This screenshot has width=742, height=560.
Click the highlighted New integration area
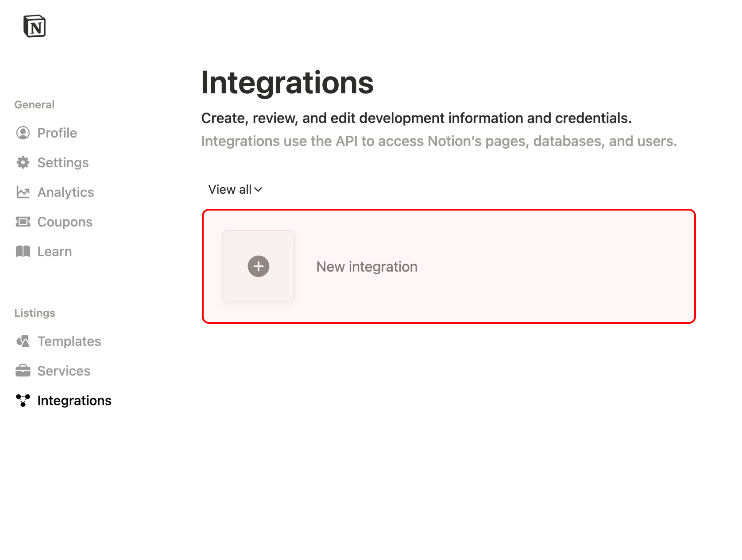click(x=449, y=266)
